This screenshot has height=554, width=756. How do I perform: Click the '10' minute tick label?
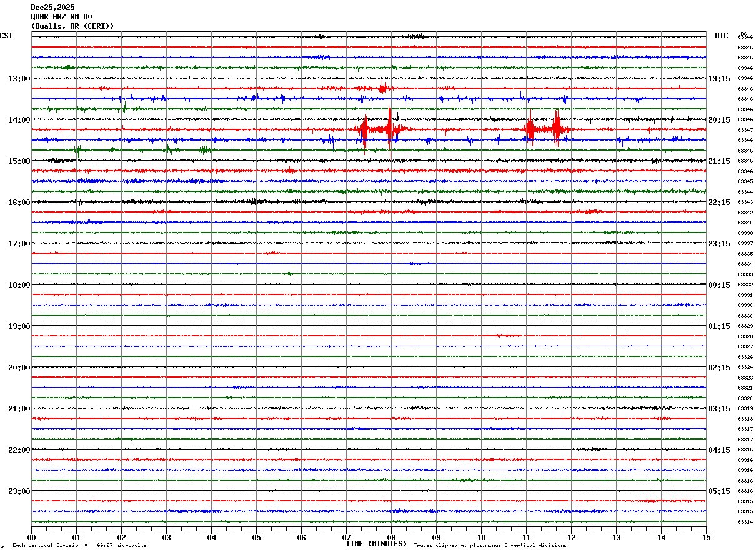(481, 537)
